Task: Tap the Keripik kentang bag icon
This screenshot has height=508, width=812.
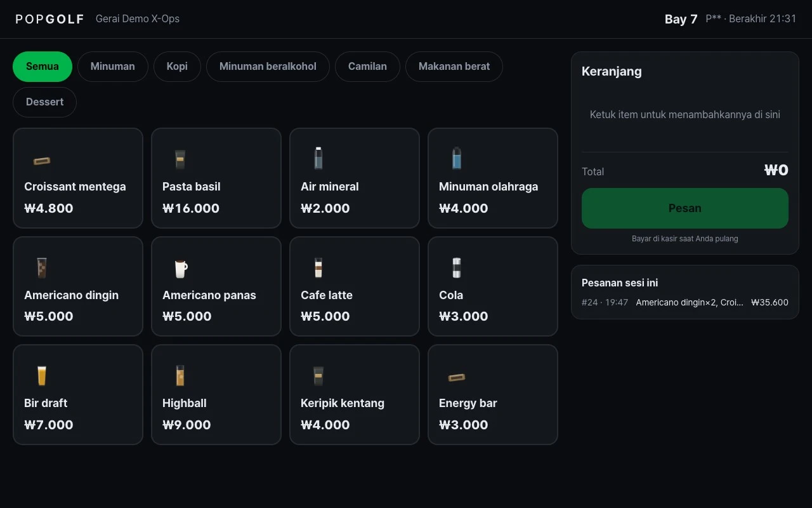Action: (x=318, y=376)
